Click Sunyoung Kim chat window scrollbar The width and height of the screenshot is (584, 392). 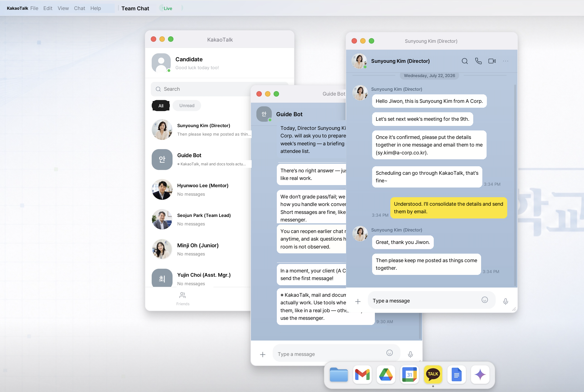coord(515,185)
